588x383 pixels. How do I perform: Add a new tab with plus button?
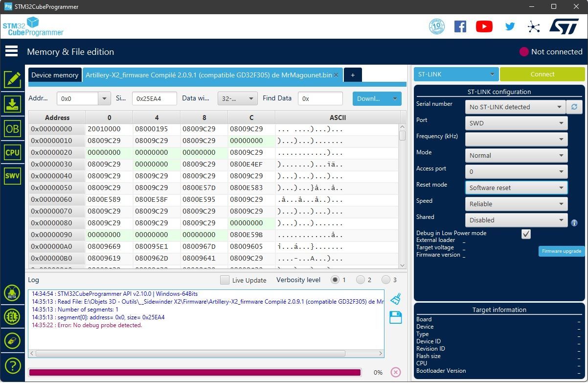coord(353,75)
